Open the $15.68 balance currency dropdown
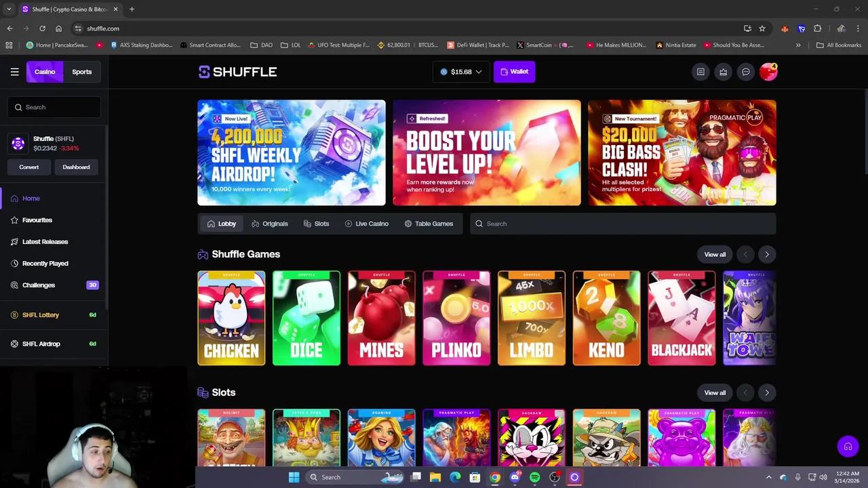868x488 pixels. 461,71
